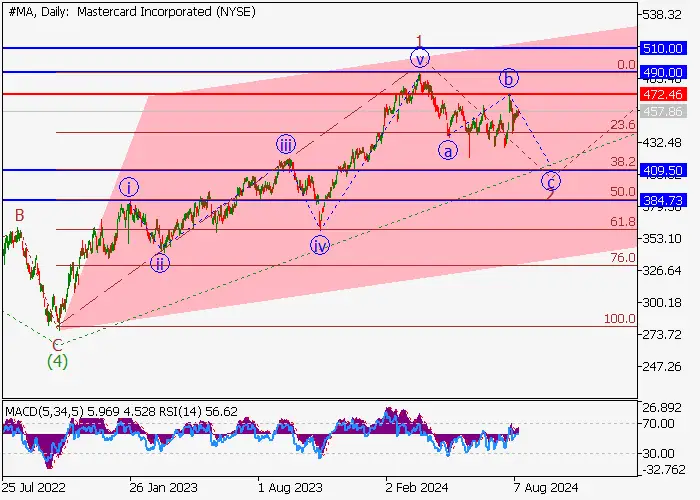
Task: Click the 0.0 Fibonacci level label
Action: [x=626, y=65]
